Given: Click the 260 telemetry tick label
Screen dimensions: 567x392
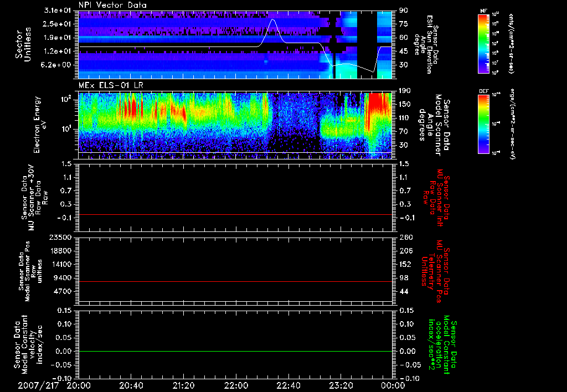Looking at the screenshot, I should (x=405, y=237).
